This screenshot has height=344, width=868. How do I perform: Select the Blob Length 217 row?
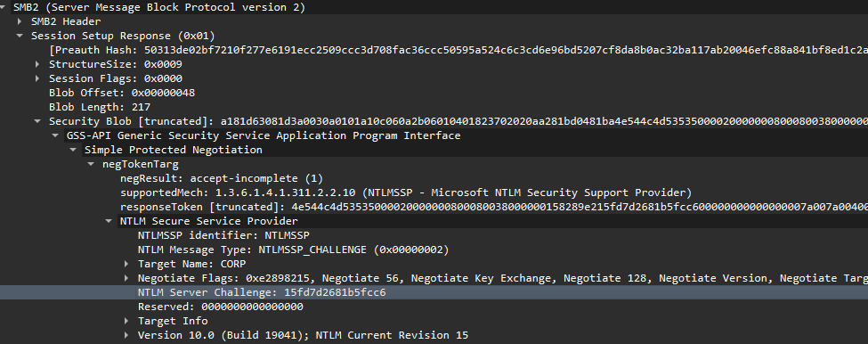100,107
